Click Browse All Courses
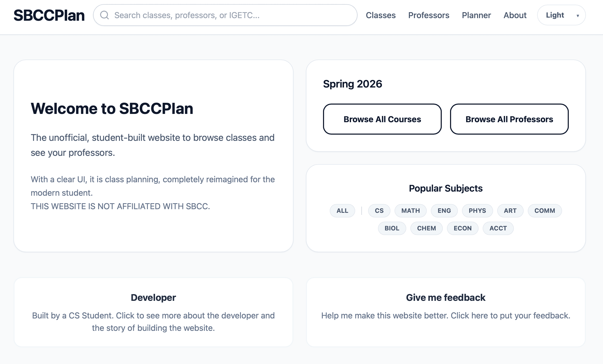This screenshot has height=364, width=603. (382, 119)
